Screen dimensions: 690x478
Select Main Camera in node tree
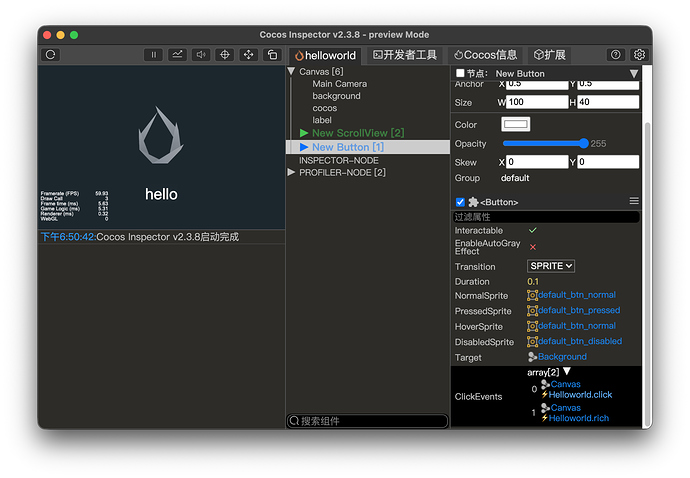(x=339, y=84)
